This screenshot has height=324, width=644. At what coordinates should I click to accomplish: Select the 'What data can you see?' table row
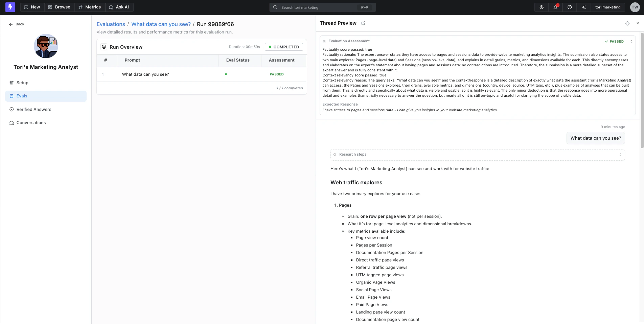[x=202, y=74]
